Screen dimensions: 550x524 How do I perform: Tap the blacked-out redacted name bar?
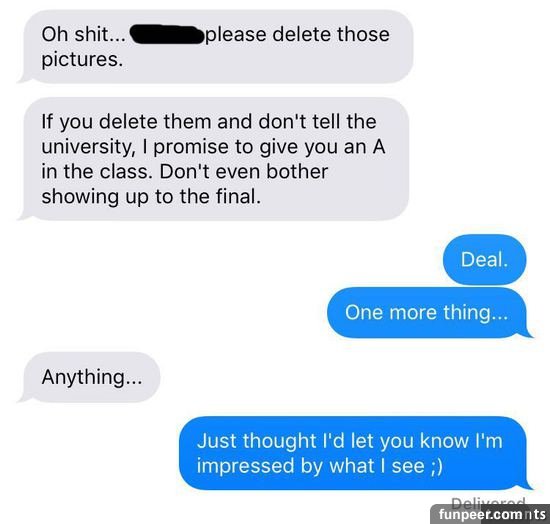click(167, 34)
